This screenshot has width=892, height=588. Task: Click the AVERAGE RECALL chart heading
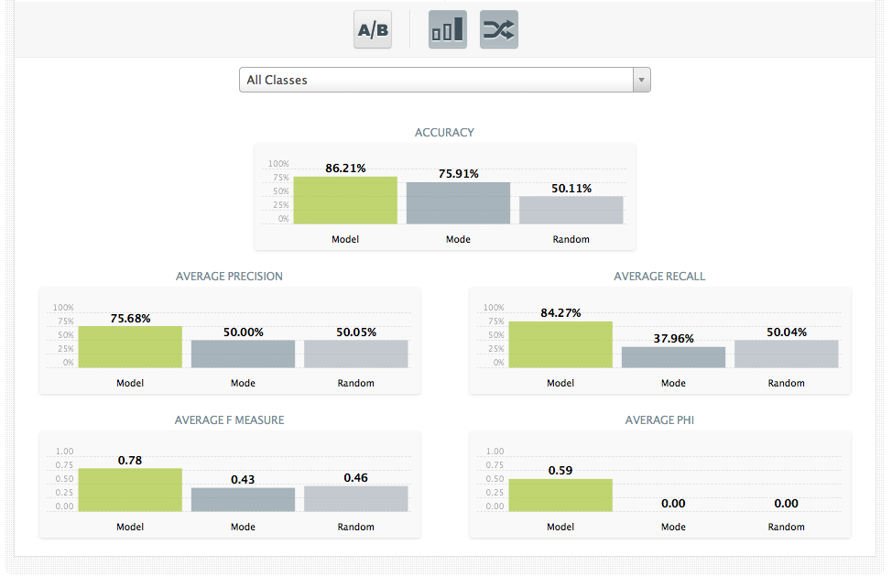click(x=659, y=277)
